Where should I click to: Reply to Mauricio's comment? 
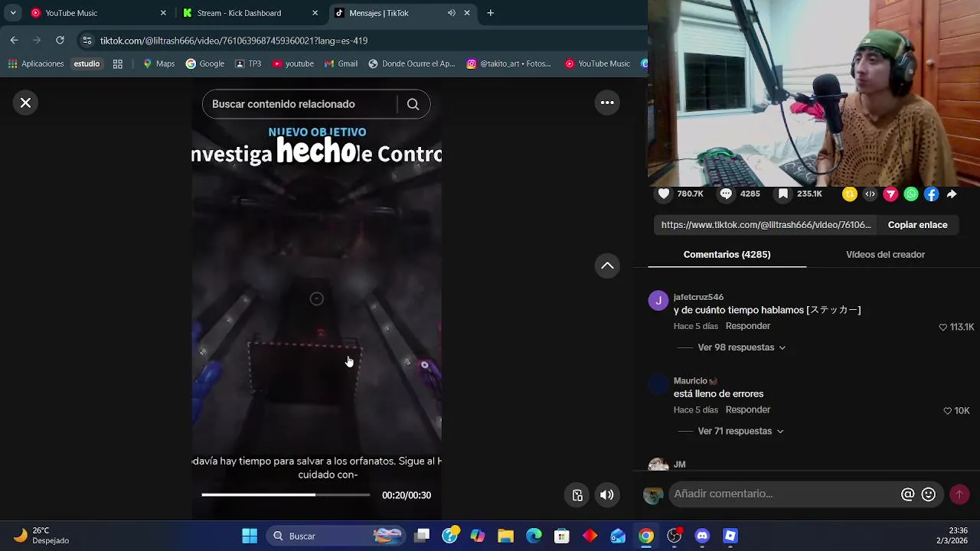748,410
